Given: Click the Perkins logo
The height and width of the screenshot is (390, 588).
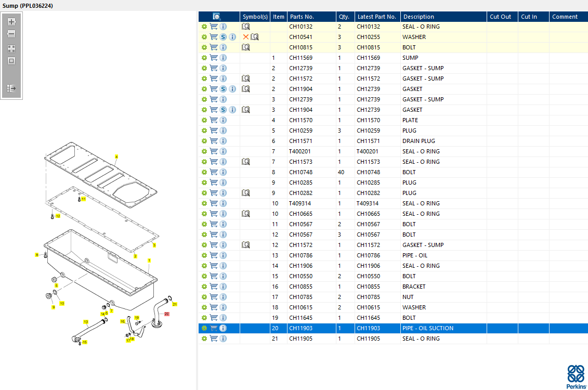Looking at the screenshot, I should 575,376.
